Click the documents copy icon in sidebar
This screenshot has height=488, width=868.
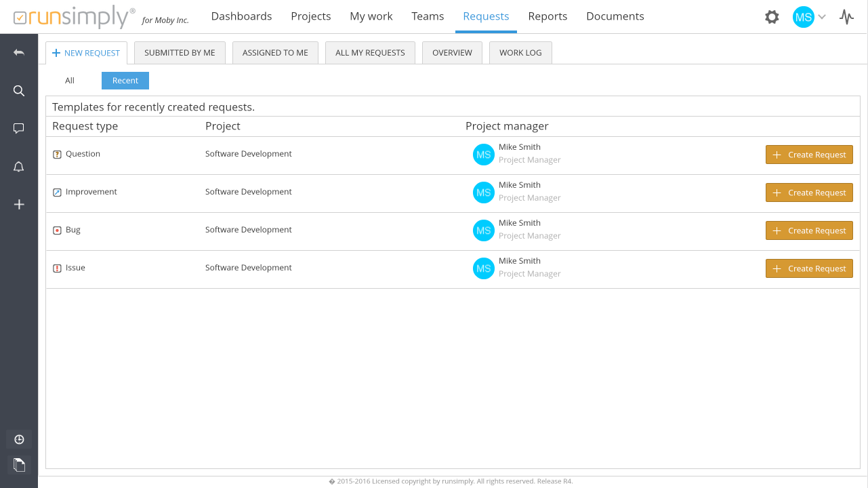pos(19,464)
